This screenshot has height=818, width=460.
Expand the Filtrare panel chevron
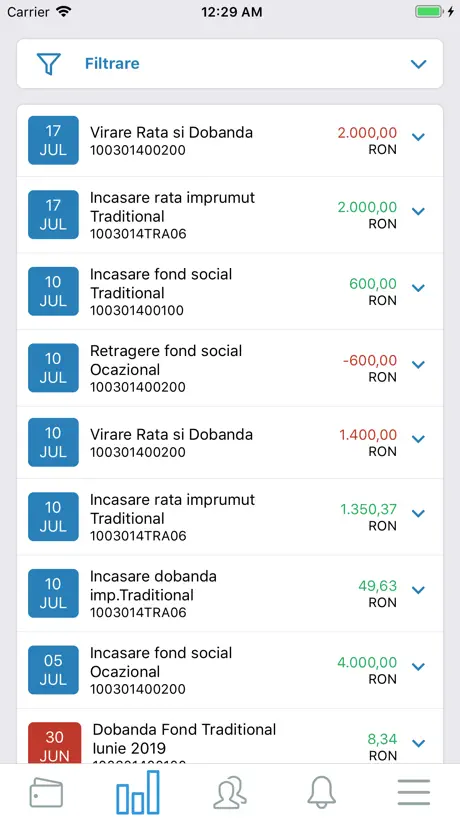[x=418, y=64]
